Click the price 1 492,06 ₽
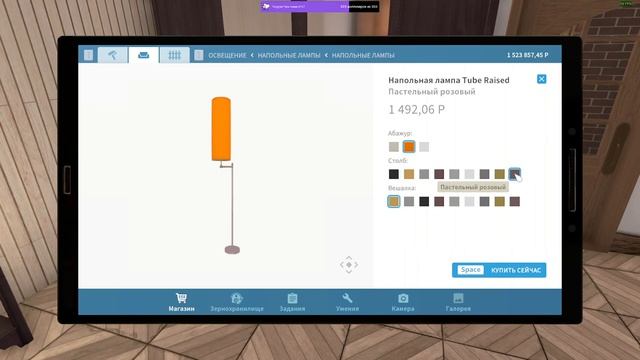Screen dimensions: 640x360 tap(416, 110)
